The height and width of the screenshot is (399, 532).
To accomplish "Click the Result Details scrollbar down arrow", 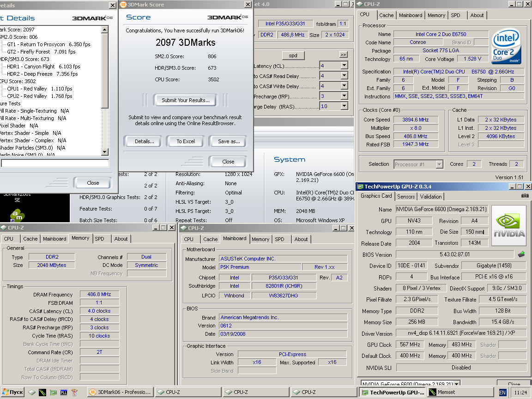I will 105,152.
